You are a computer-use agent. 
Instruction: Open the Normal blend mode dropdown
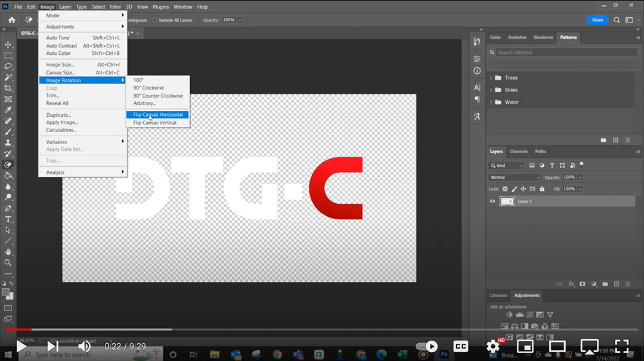pos(515,177)
